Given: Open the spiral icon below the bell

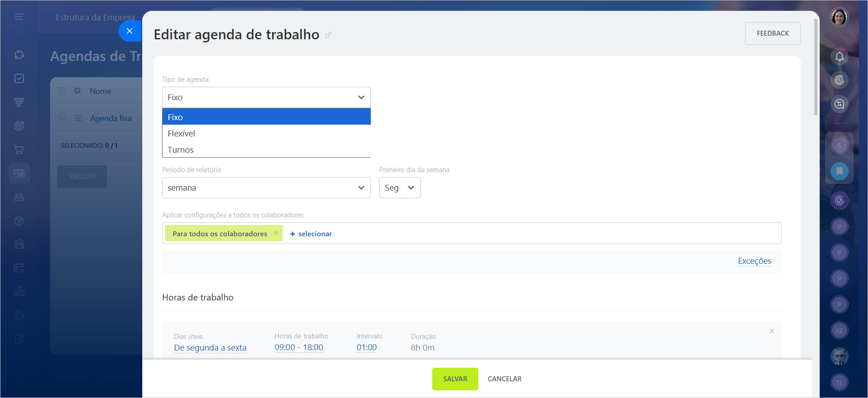Looking at the screenshot, I should 839,80.
